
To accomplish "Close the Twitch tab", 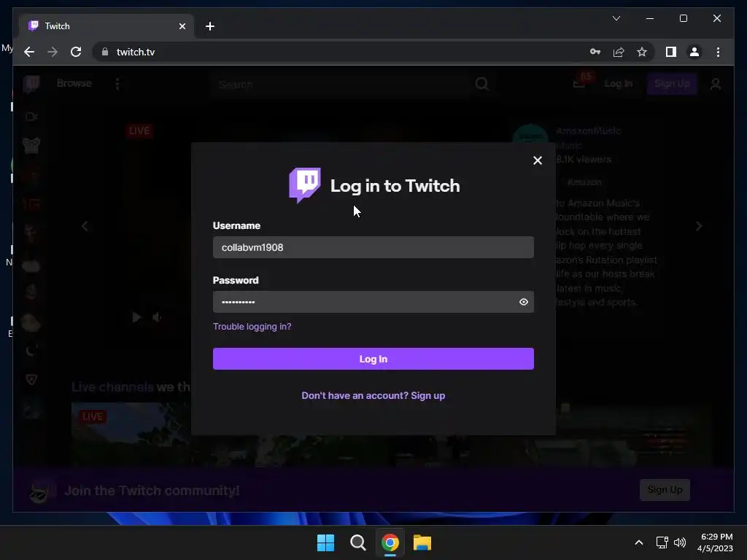I will pos(182,26).
